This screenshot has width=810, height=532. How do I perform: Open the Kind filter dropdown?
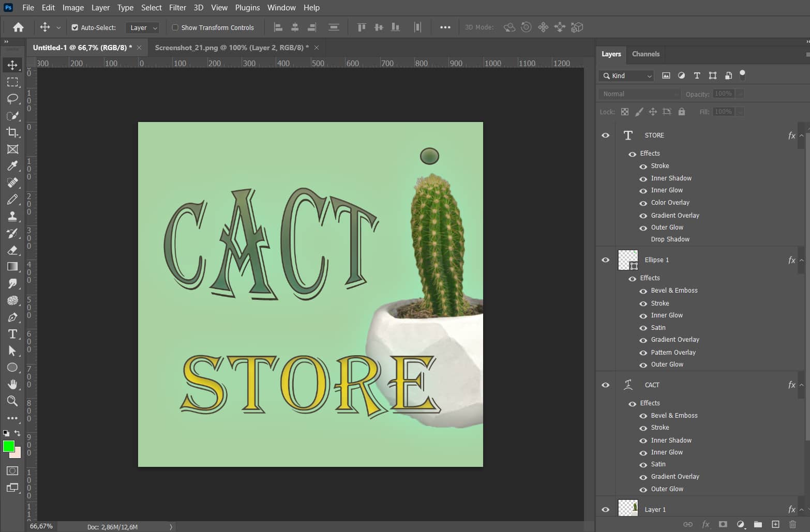click(x=650, y=75)
